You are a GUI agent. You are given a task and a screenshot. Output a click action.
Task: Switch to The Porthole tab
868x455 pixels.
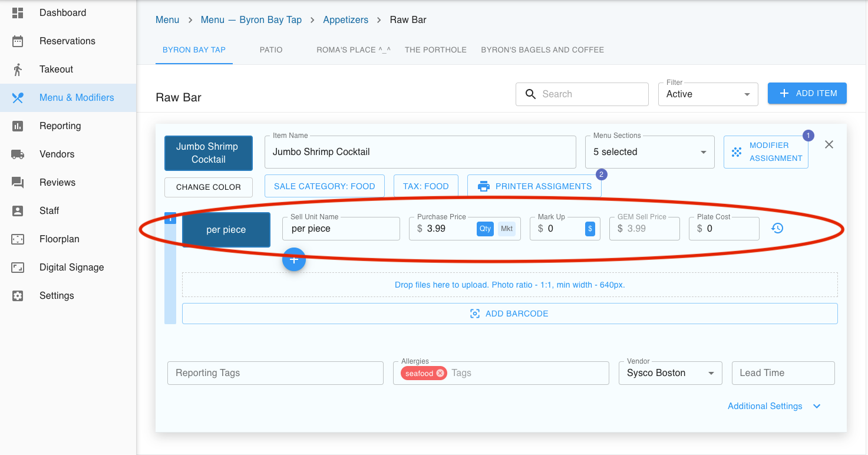point(435,50)
